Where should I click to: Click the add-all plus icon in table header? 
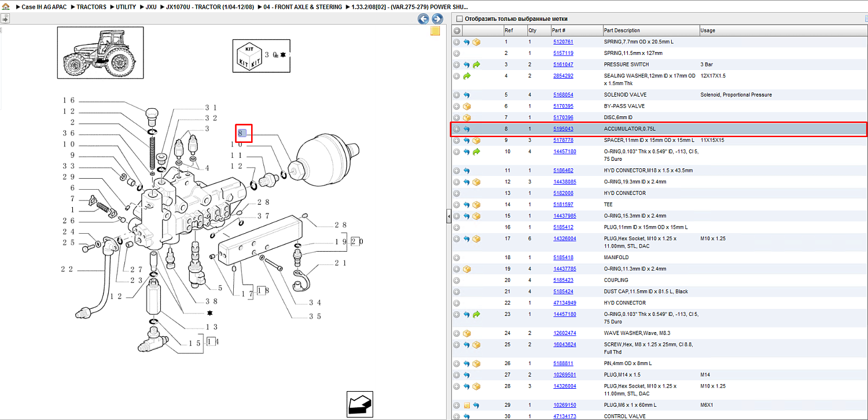click(457, 31)
